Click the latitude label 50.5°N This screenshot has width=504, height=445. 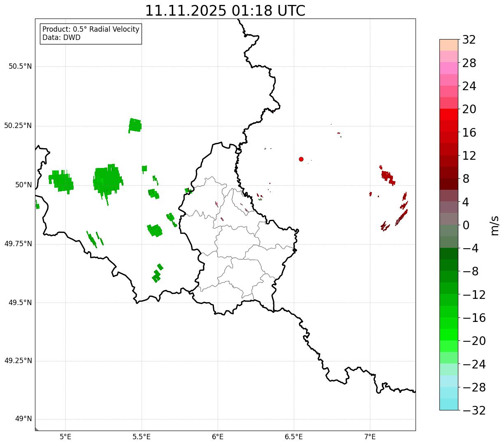pyautogui.click(x=20, y=66)
